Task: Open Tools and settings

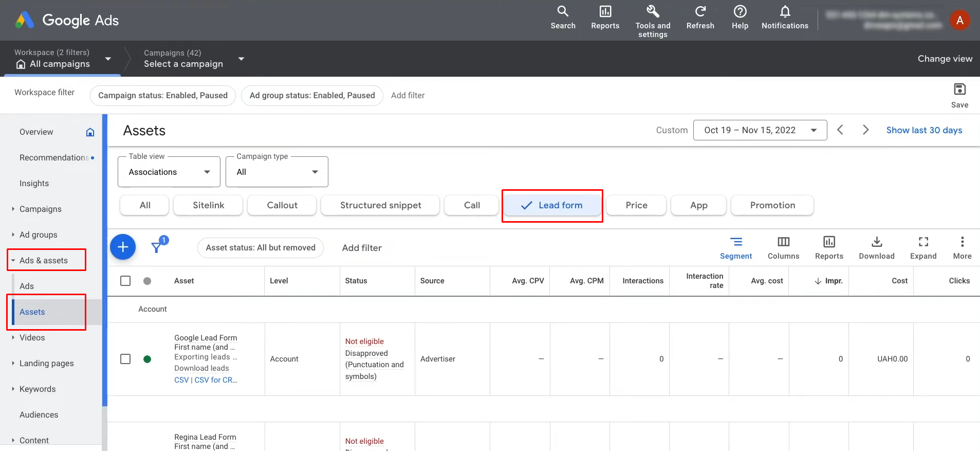Action: pos(653,21)
